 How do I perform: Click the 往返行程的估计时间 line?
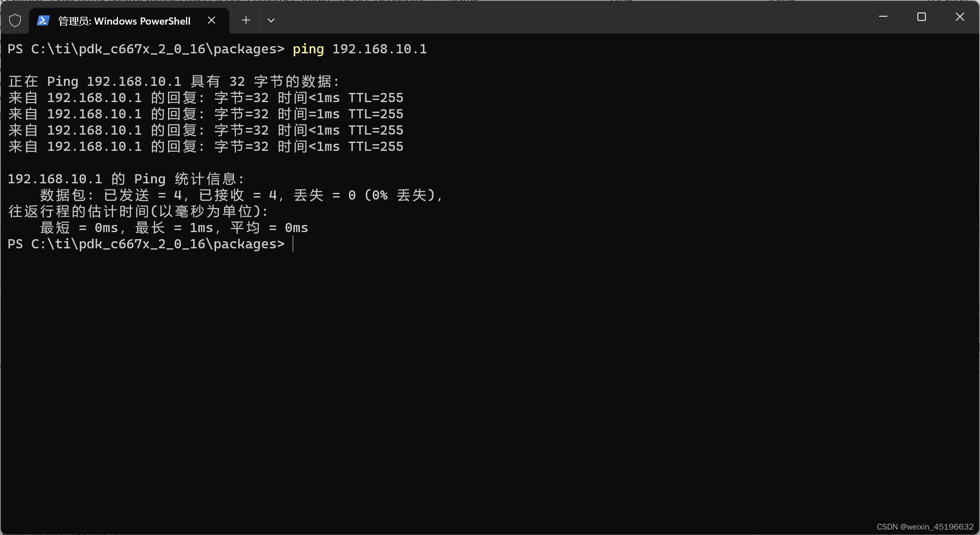tap(138, 211)
